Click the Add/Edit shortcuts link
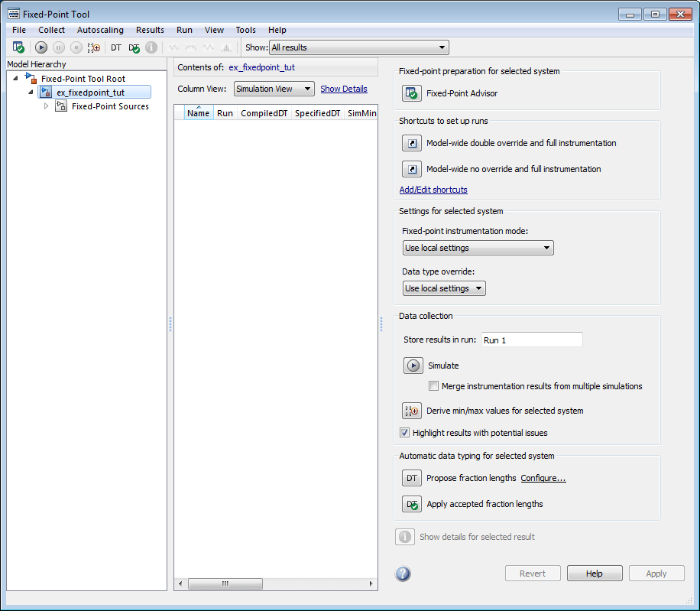Viewport: 700px width, 611px height. pos(433,190)
